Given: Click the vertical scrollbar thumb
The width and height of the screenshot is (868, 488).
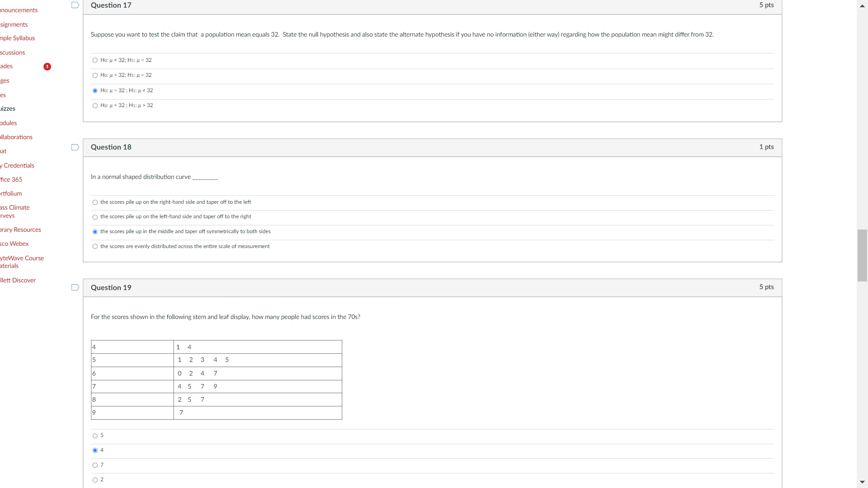Looking at the screenshot, I should [x=862, y=255].
